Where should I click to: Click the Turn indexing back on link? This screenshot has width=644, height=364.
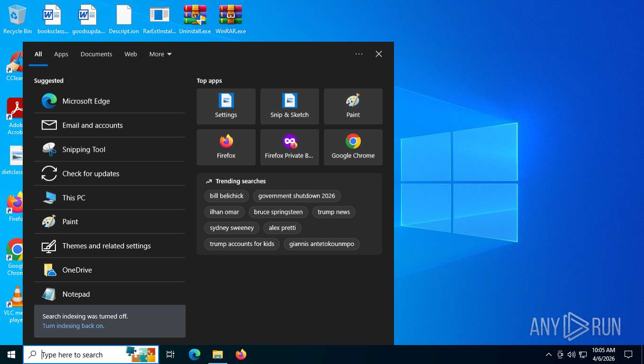pyautogui.click(x=73, y=326)
